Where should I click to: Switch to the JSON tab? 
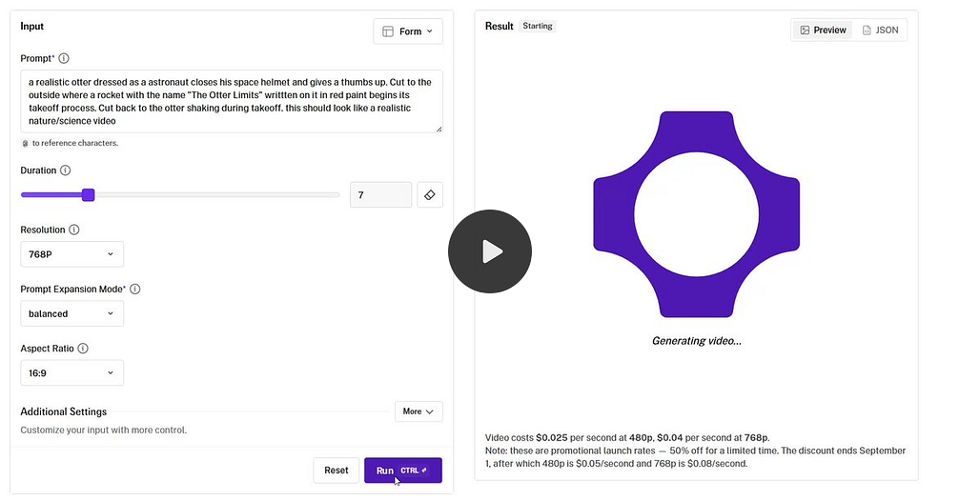(x=881, y=30)
